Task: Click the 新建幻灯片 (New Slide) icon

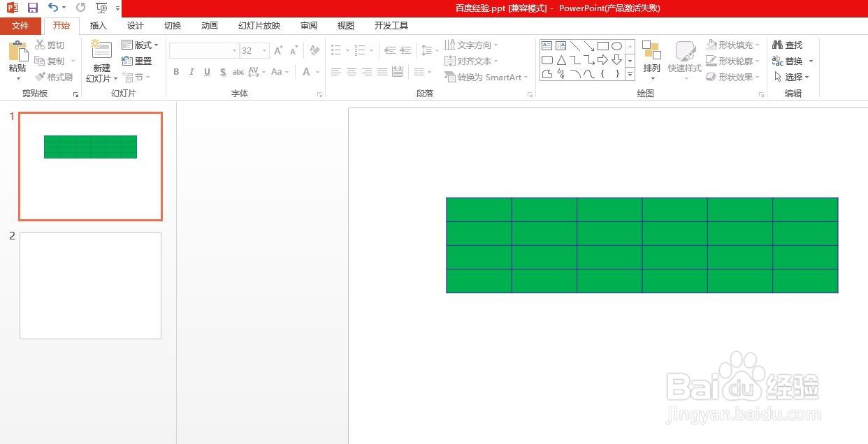Action: tap(102, 50)
